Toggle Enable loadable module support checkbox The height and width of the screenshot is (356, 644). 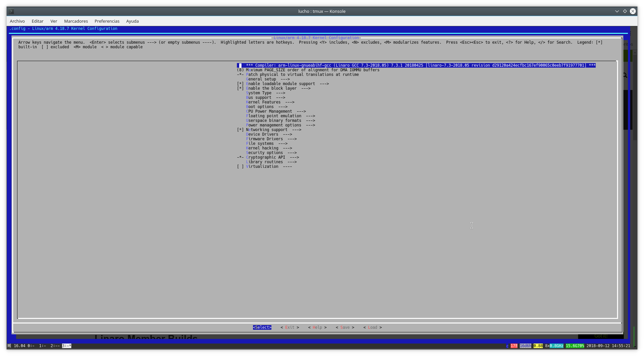241,84
